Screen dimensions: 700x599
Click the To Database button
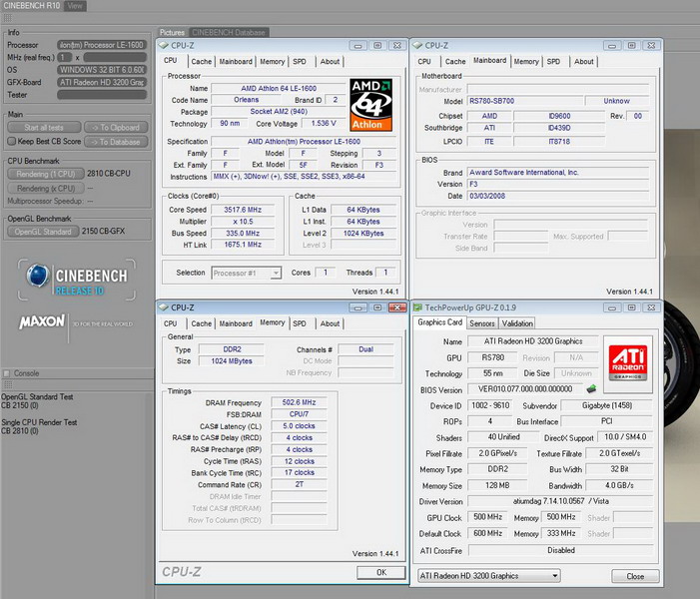click(116, 142)
